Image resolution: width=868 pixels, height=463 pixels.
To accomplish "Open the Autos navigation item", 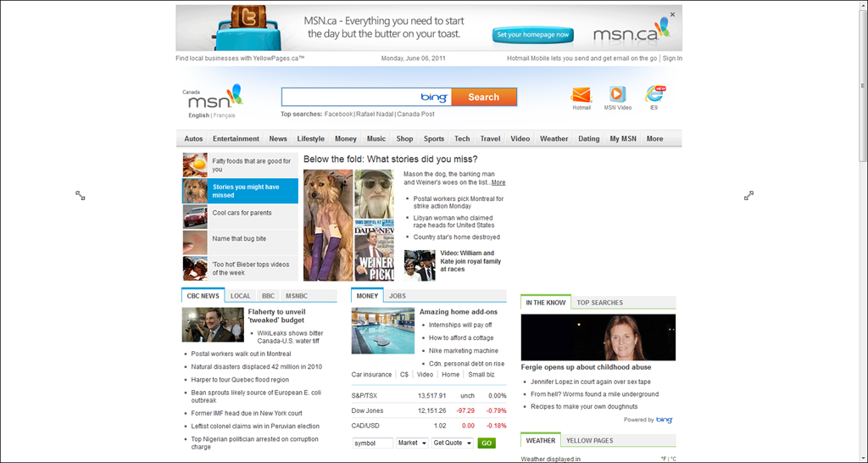I will click(x=193, y=139).
